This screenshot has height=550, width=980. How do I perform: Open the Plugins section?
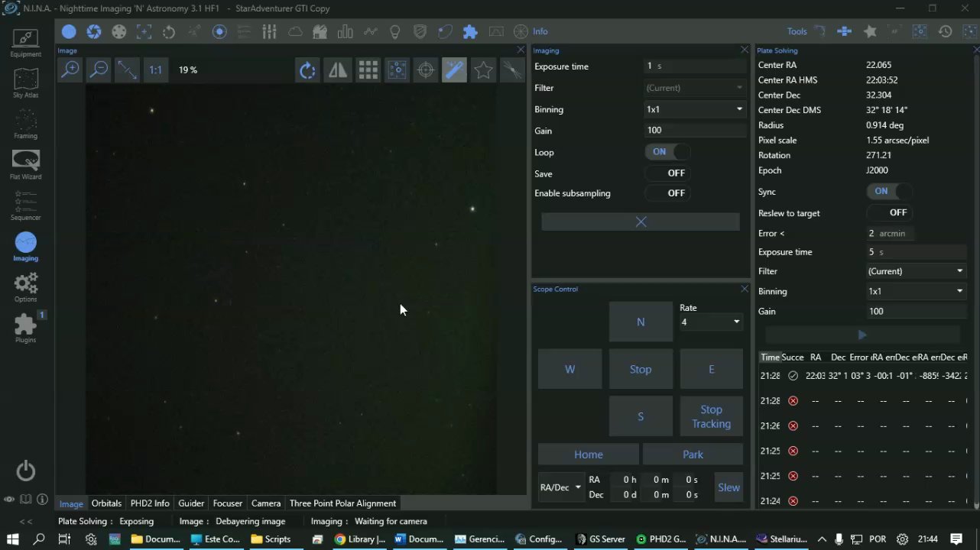pos(25,328)
